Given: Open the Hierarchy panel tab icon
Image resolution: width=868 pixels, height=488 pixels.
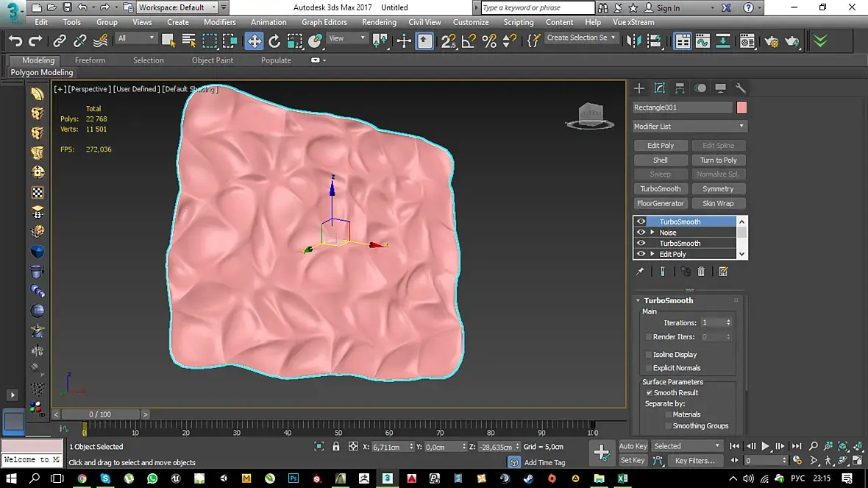Looking at the screenshot, I should tap(680, 88).
